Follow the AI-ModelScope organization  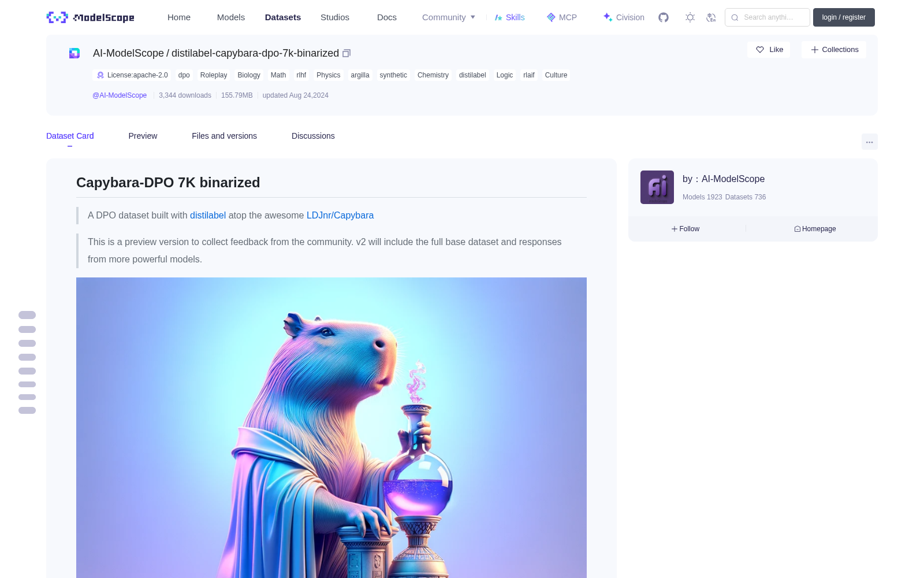[685, 229]
